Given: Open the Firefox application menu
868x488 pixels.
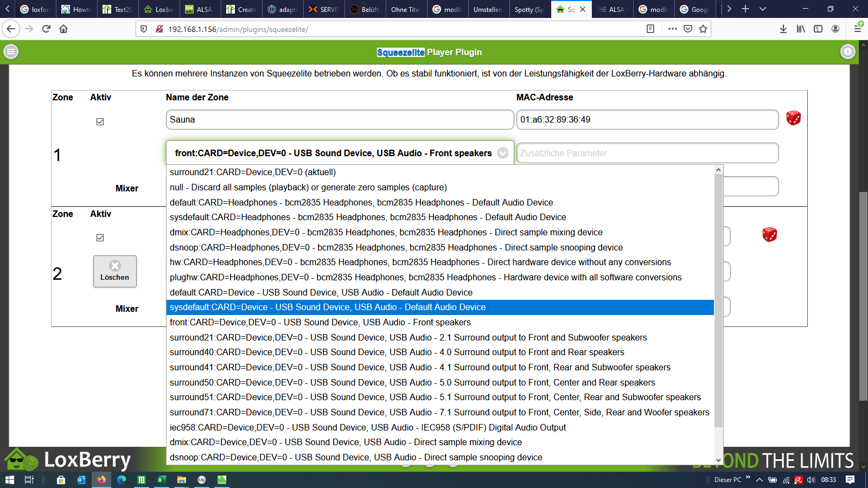Looking at the screenshot, I should 858,29.
